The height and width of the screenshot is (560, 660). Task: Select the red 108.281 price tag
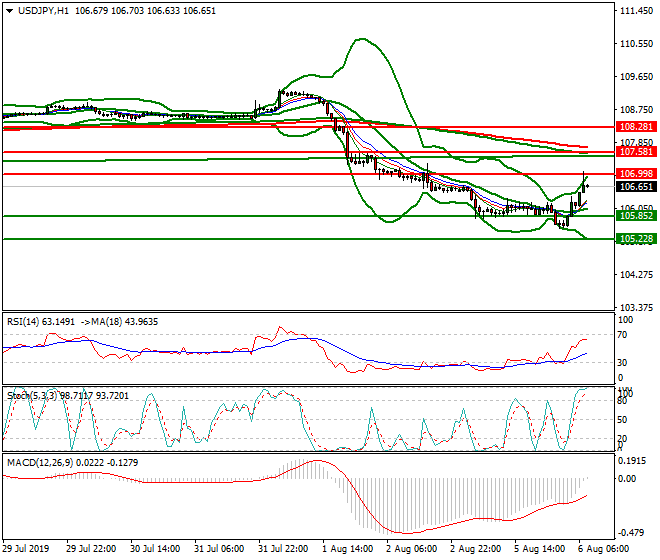[x=637, y=128]
